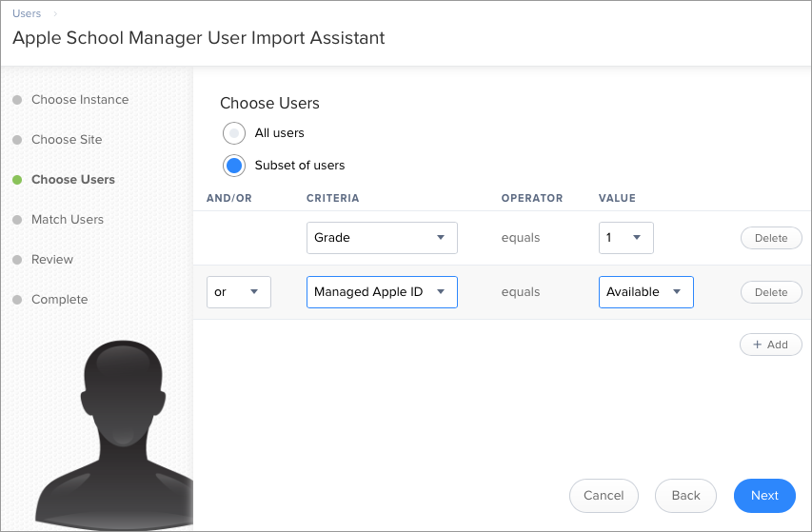Screen dimensions: 812x532
Task: Click the user silhouette image
Action: 114,435
